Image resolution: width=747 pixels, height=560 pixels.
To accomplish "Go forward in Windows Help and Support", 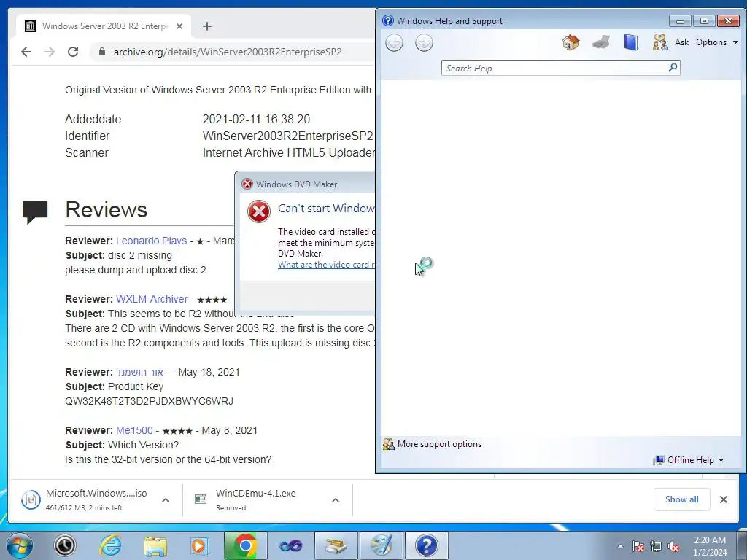I will pos(424,43).
